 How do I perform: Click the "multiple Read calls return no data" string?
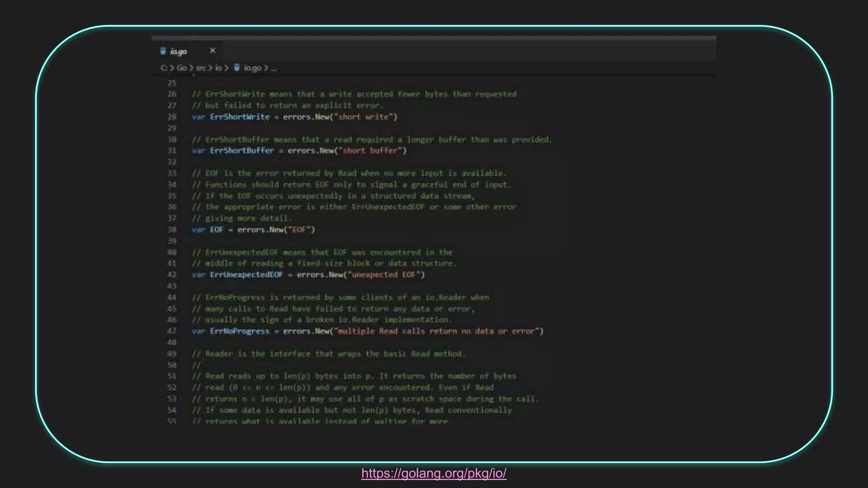437,331
